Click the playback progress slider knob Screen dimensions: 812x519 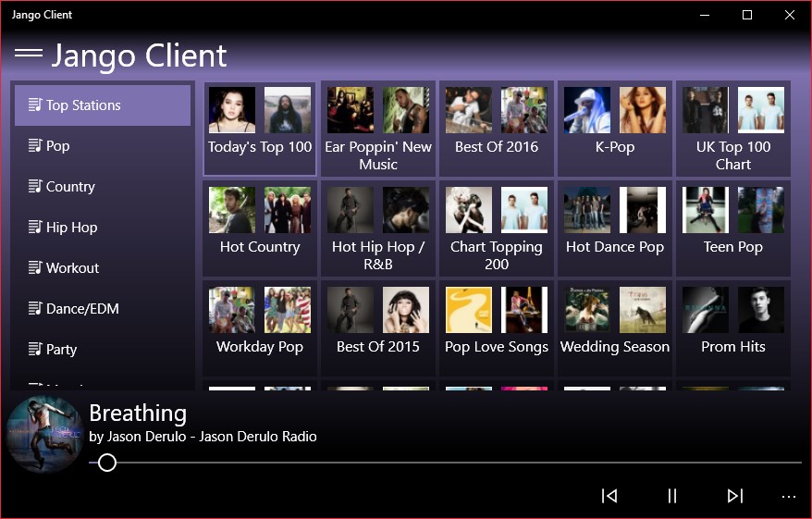107,463
